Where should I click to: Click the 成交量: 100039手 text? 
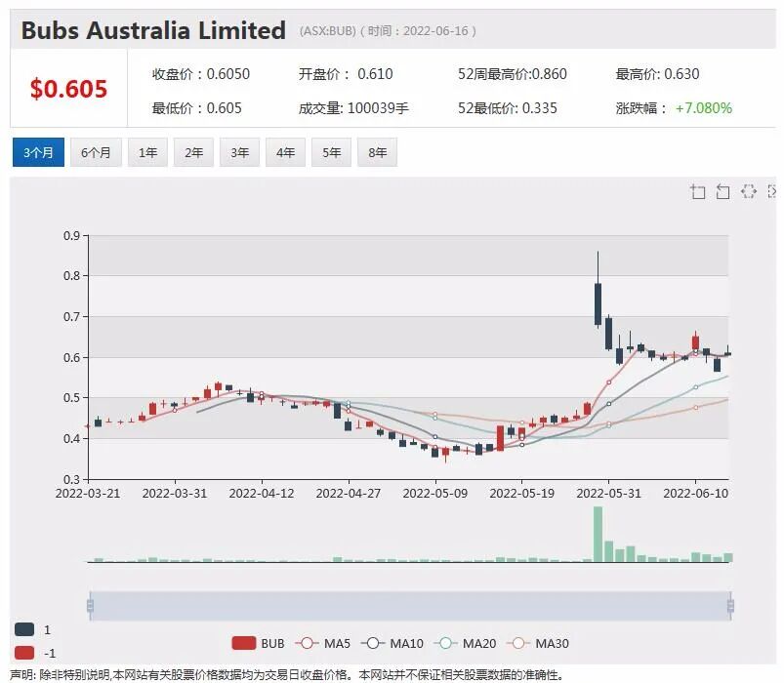pos(353,108)
